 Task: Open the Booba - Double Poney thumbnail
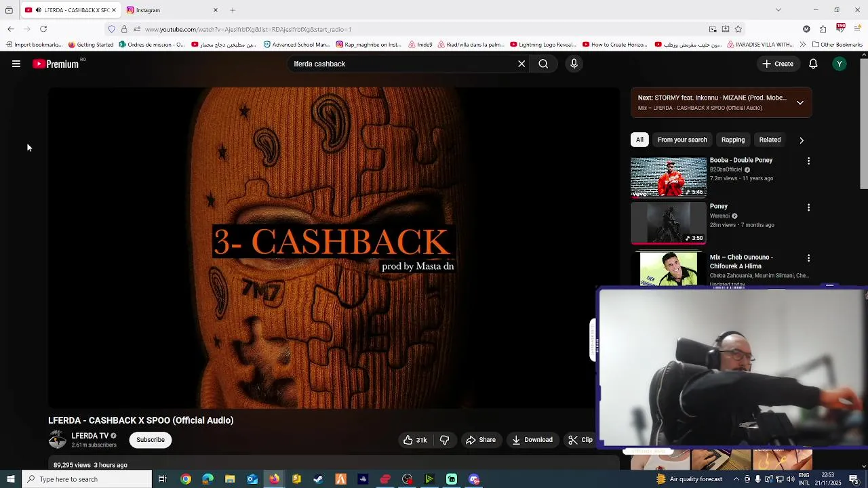pyautogui.click(x=669, y=178)
